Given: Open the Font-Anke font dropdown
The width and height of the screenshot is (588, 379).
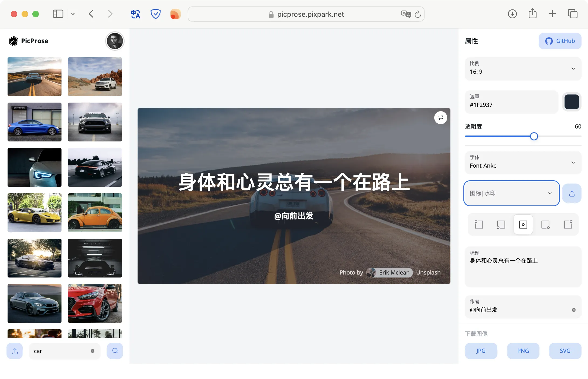Looking at the screenshot, I should click(523, 163).
